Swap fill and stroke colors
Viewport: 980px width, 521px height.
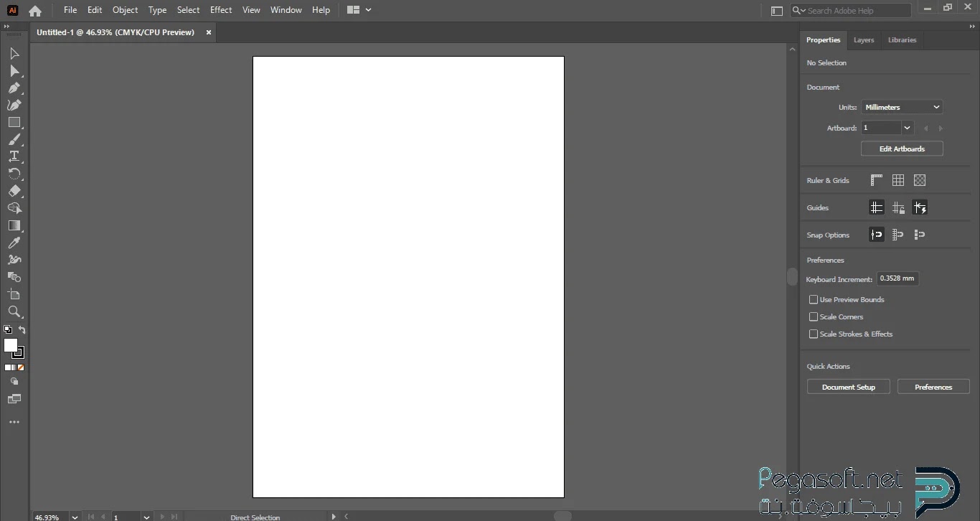(x=22, y=330)
